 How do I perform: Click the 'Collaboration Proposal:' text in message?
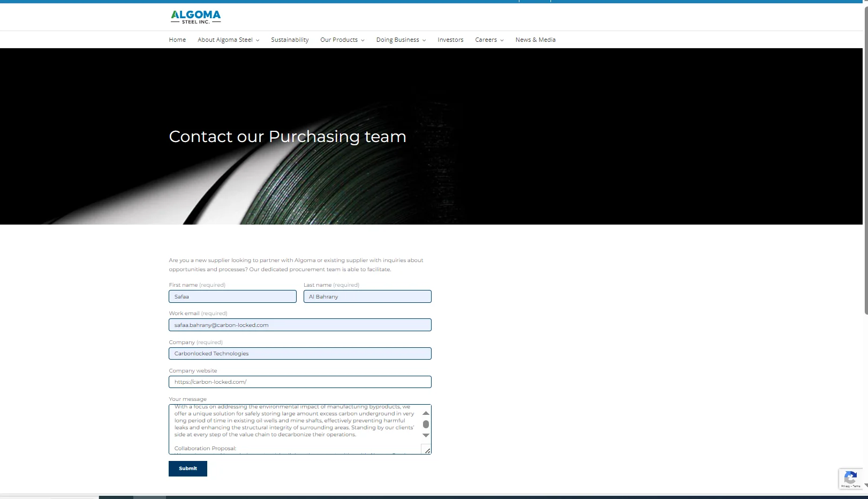point(205,448)
